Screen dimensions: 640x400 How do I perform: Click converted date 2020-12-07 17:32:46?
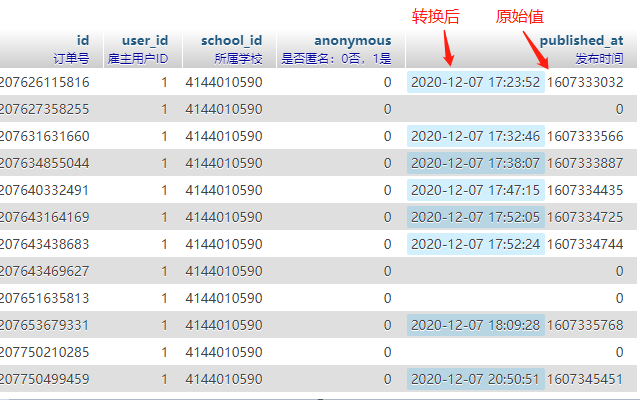tap(476, 136)
